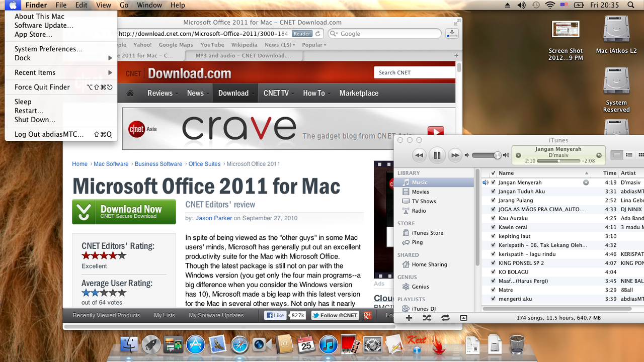Follow @CNET on Twitter

[335, 316]
